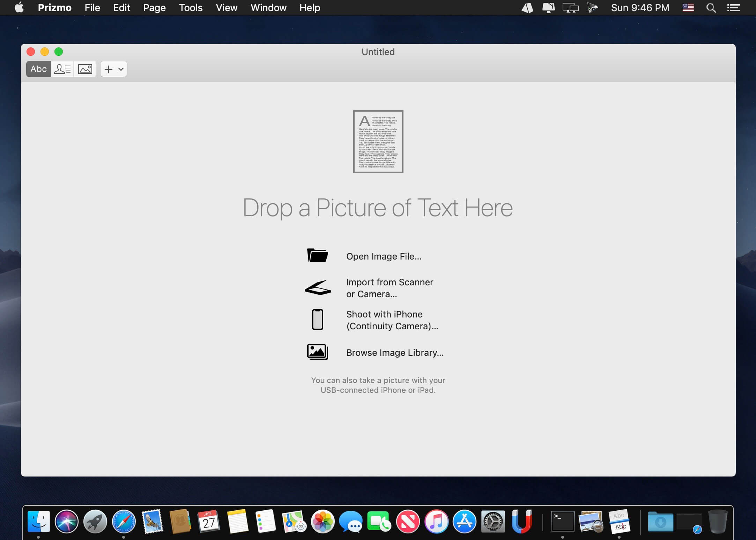Expand the plus add-page dropdown
This screenshot has height=540, width=756.
[x=120, y=69]
